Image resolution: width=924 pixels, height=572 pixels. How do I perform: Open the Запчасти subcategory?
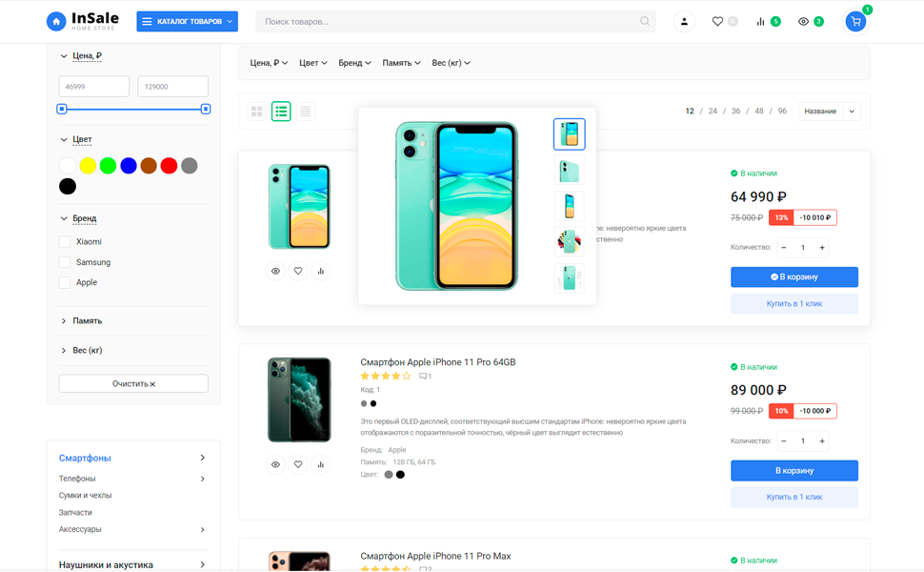tap(75, 513)
